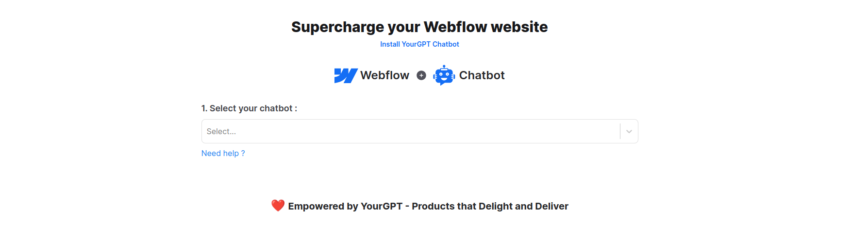Click the 'Install YourGPT Chatbot' link
Image resolution: width=868 pixels, height=228 pixels.
point(419,44)
